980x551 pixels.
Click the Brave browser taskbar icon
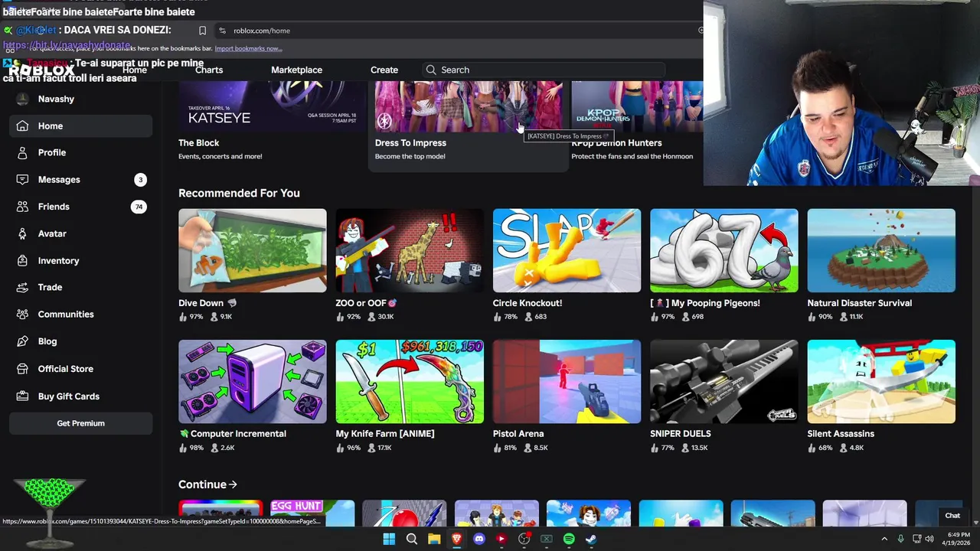tap(456, 539)
